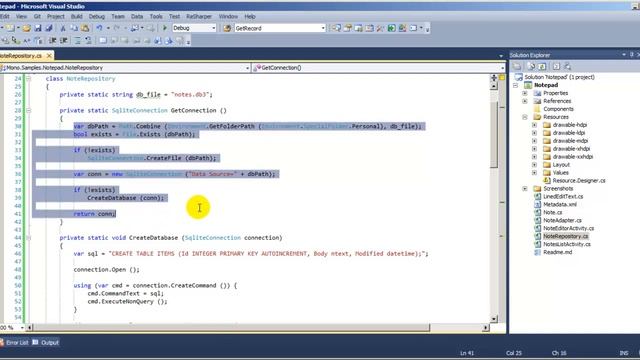Collapse the GetConnection method outlining region
Image resolution: width=640 pixels, height=360 pixels.
pyautogui.click(x=28, y=110)
